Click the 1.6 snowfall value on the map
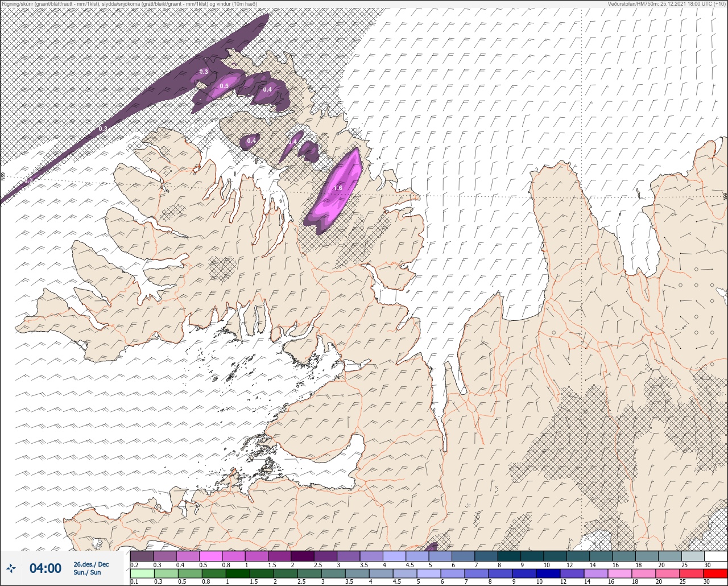The width and height of the screenshot is (728, 586). tap(338, 188)
